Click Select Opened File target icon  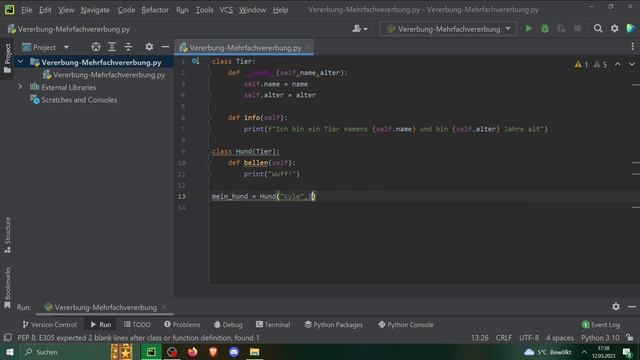pyautogui.click(x=96, y=47)
